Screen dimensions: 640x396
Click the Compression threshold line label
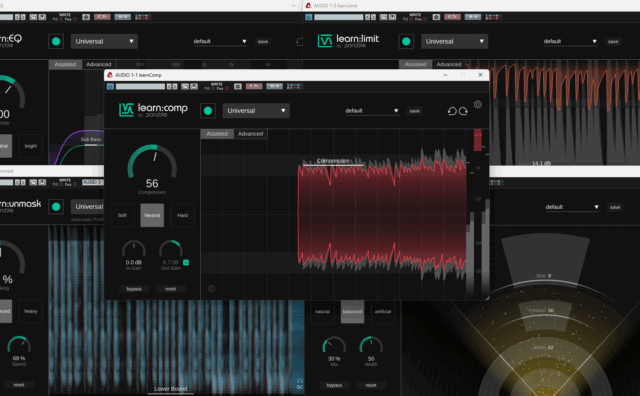[x=333, y=160]
